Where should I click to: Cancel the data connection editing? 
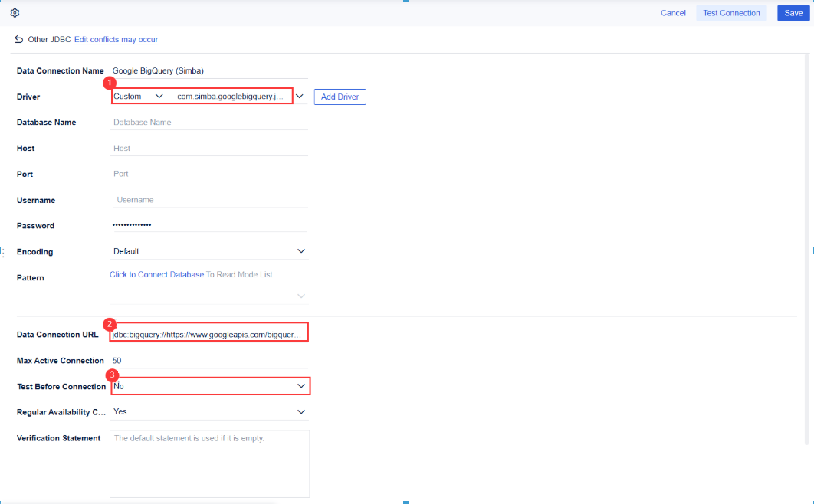(673, 13)
